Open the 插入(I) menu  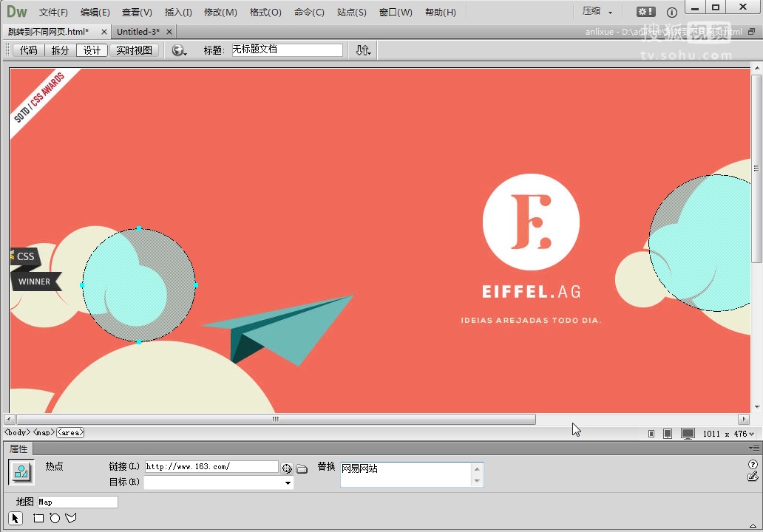(178, 12)
